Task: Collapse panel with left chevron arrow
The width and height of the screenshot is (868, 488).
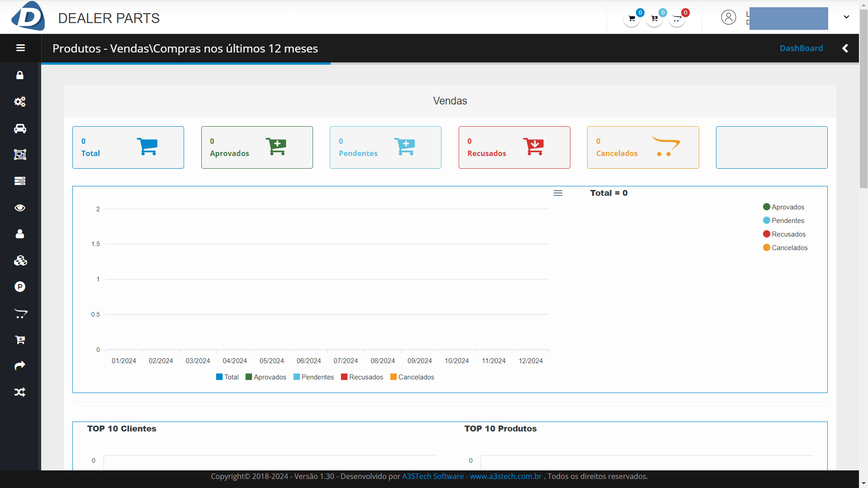Action: [845, 48]
